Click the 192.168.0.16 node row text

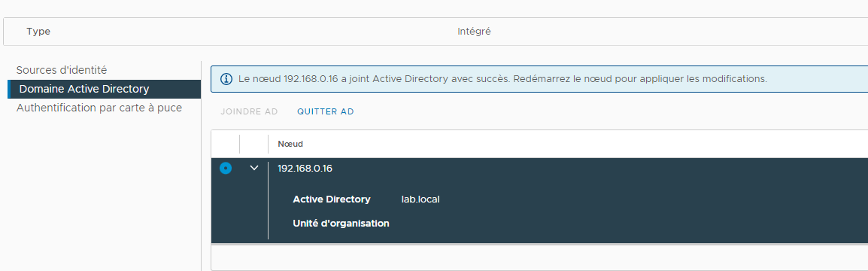tap(305, 169)
